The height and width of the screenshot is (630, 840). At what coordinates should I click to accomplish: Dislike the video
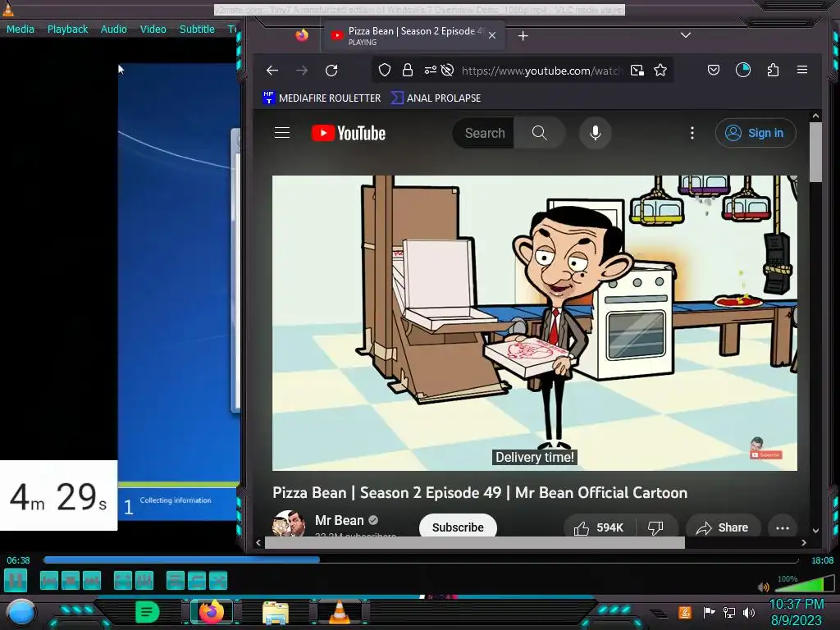656,527
